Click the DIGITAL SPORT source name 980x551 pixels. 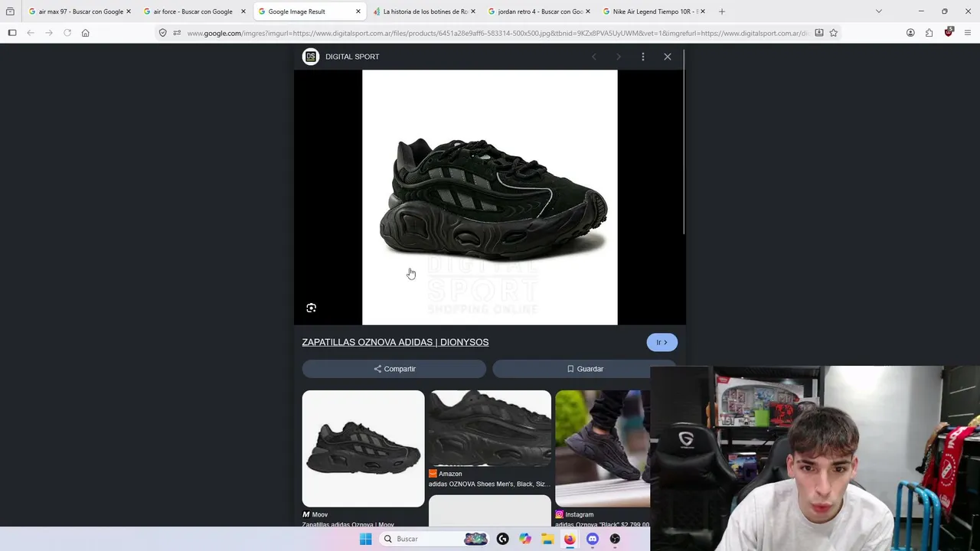[352, 57]
